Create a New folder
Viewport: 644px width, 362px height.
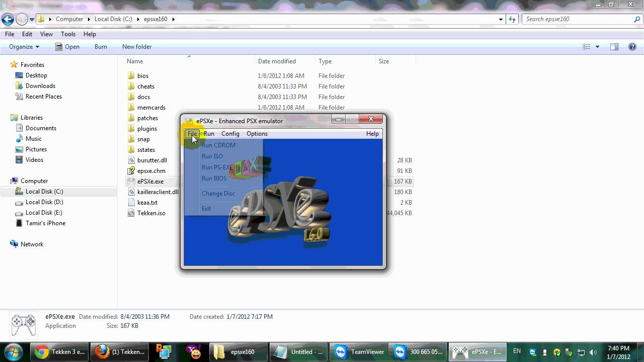[x=137, y=47]
